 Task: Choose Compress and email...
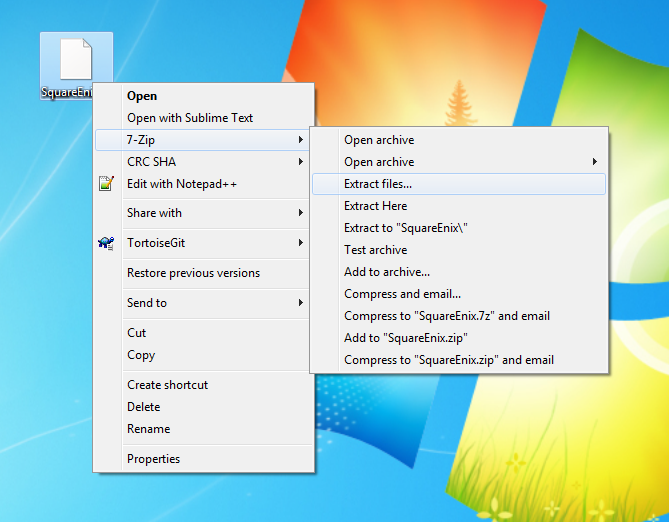459,293
